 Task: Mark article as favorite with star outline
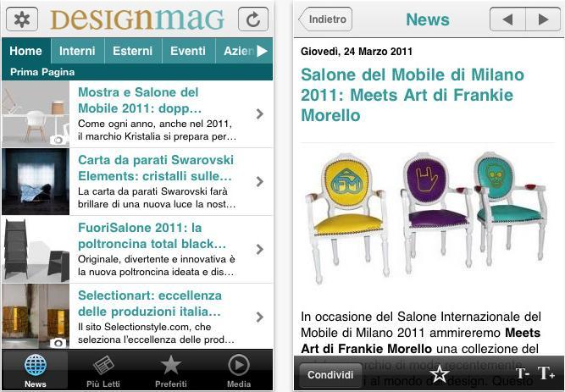tap(440, 374)
